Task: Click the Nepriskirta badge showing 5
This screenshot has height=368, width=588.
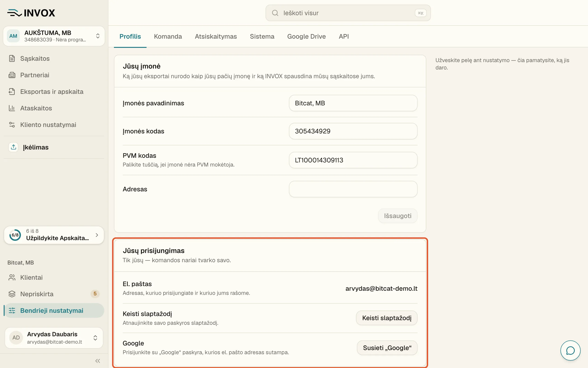Action: click(x=95, y=294)
